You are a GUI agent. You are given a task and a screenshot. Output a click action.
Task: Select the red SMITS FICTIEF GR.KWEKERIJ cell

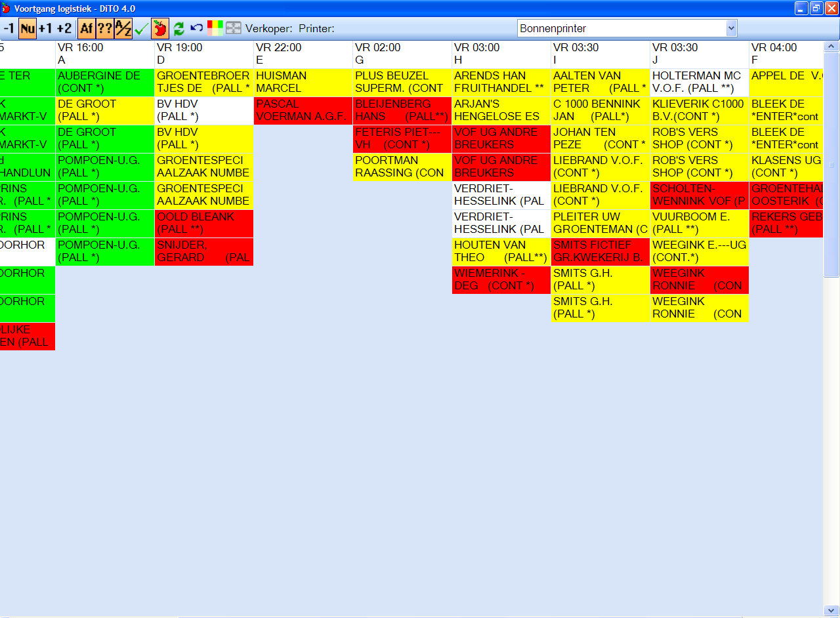600,251
